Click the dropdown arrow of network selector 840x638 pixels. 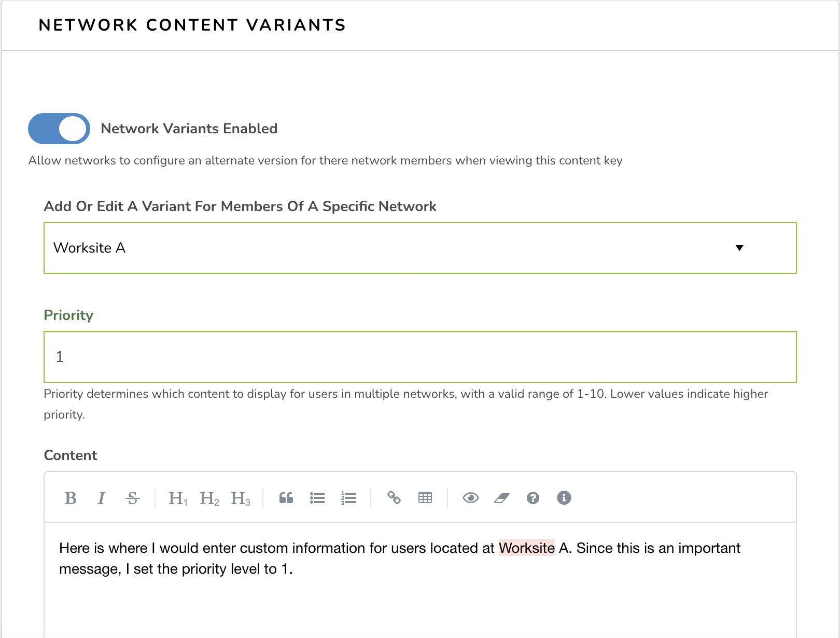click(739, 248)
